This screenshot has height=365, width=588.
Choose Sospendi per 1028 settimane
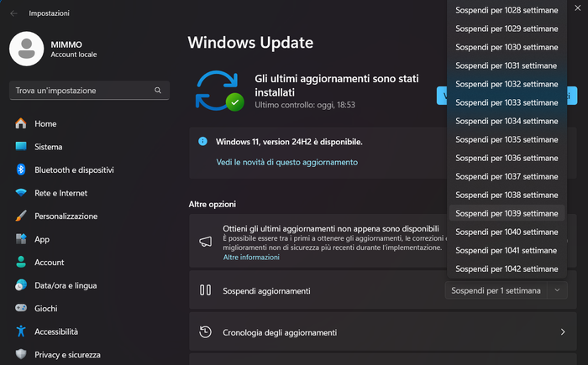pyautogui.click(x=507, y=10)
